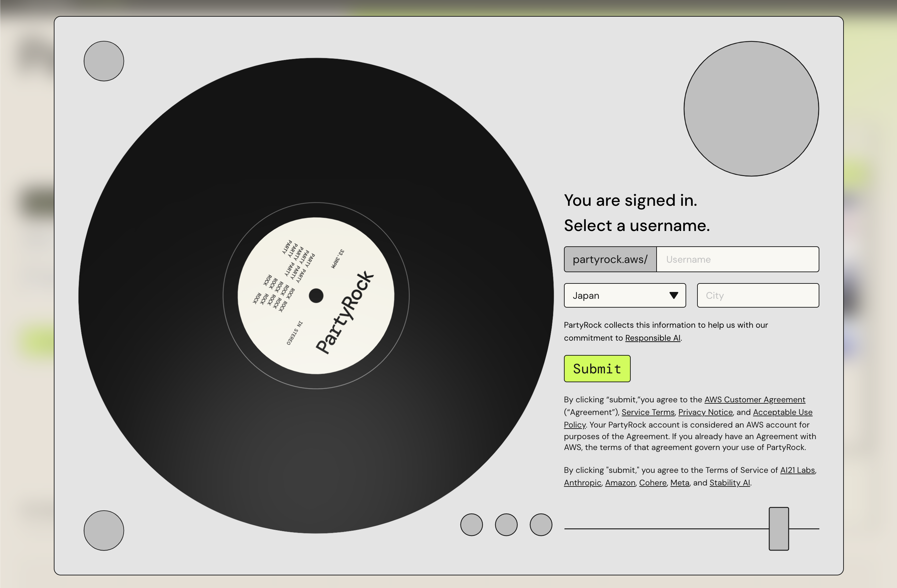This screenshot has height=588, width=897.
Task: Open the Service Terms link
Action: tap(647, 412)
